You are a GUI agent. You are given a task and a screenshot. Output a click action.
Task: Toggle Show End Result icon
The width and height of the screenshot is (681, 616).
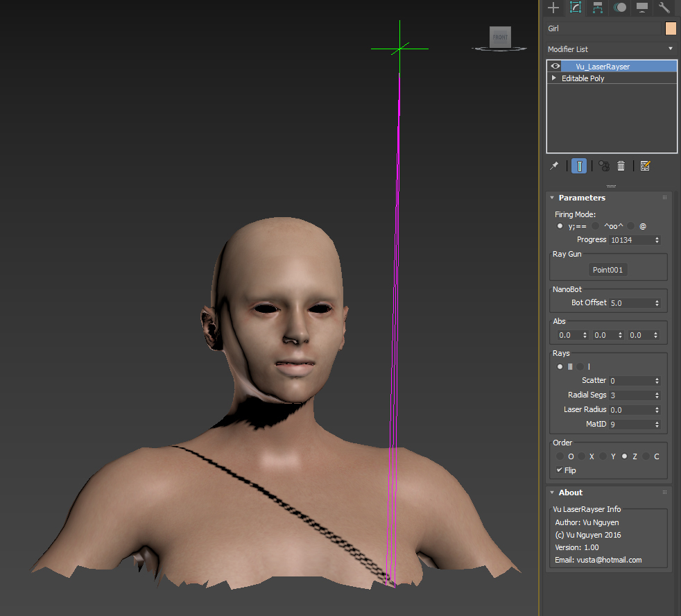(579, 166)
